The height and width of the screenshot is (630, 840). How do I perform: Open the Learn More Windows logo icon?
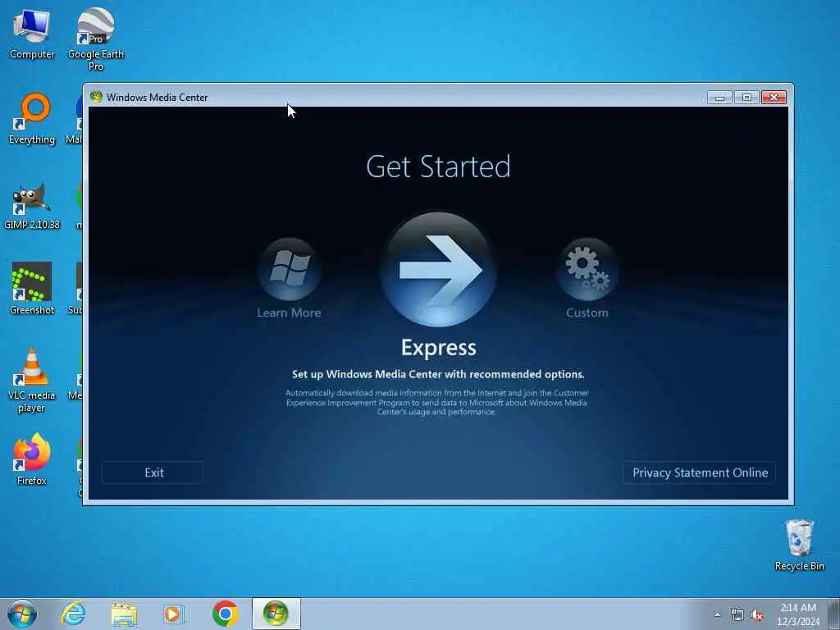[x=290, y=269]
